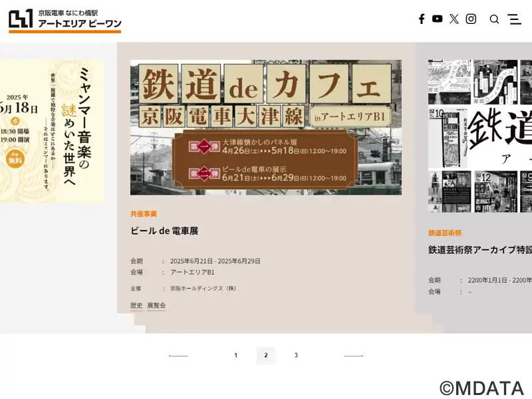Image resolution: width=532 pixels, height=399 pixels.
Task: Open the Instagram icon
Action: point(471,19)
